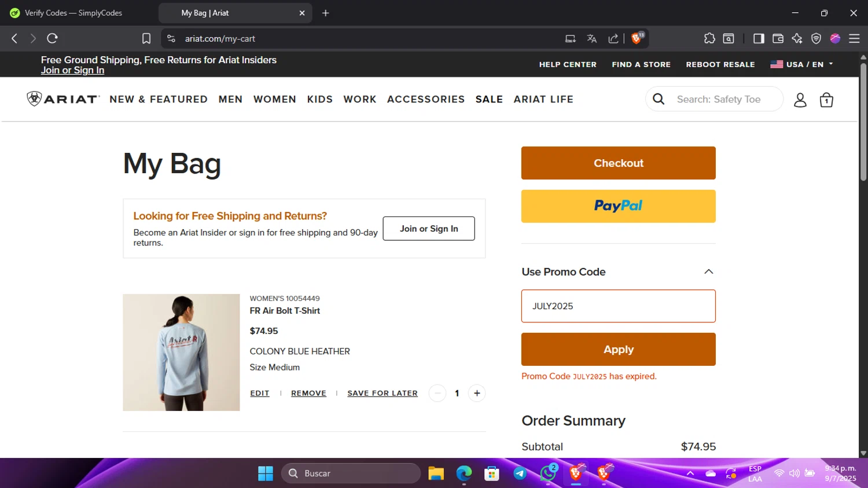Open NEW & FEATURED menu
This screenshot has width=868, height=488.
159,100
